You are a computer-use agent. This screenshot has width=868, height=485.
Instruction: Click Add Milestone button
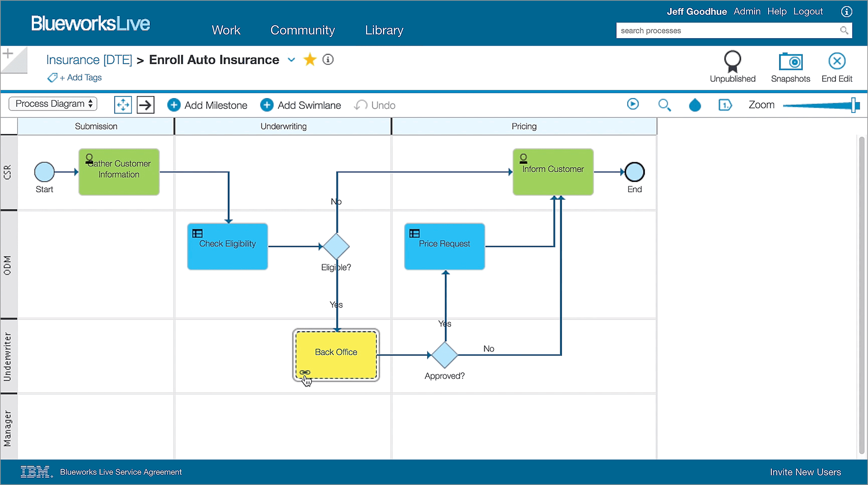(x=207, y=105)
